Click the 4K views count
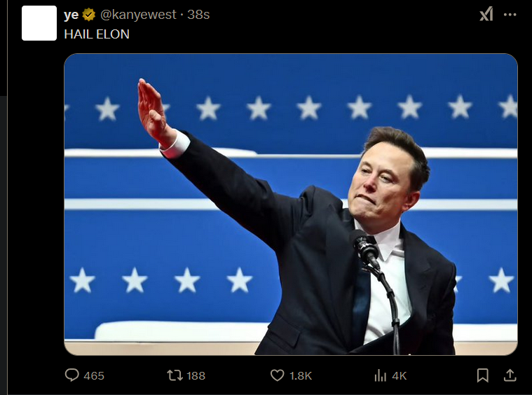 [400, 375]
